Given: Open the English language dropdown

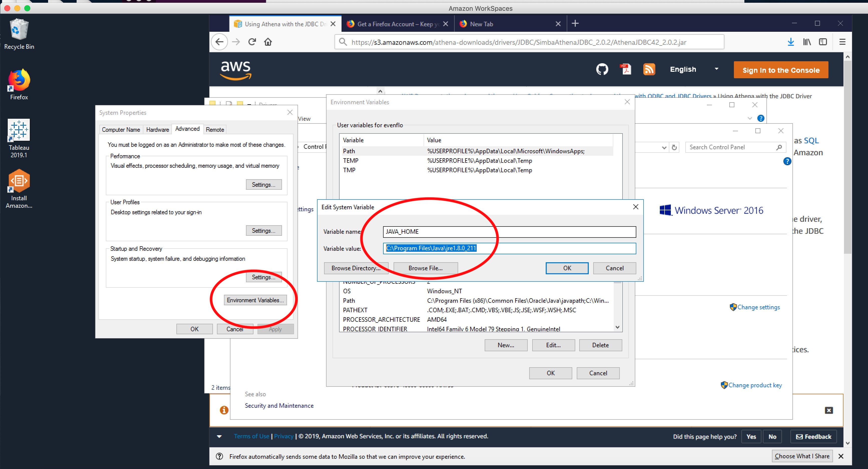Looking at the screenshot, I should [x=694, y=69].
